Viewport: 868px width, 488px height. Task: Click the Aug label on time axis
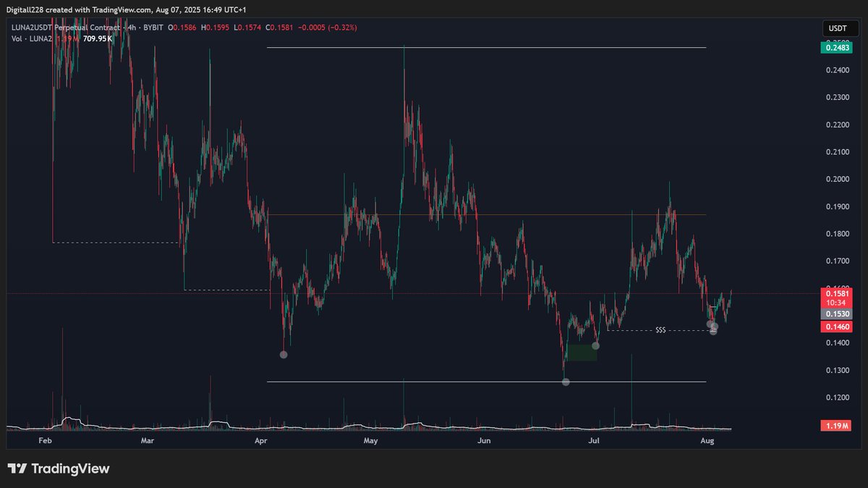pyautogui.click(x=708, y=440)
